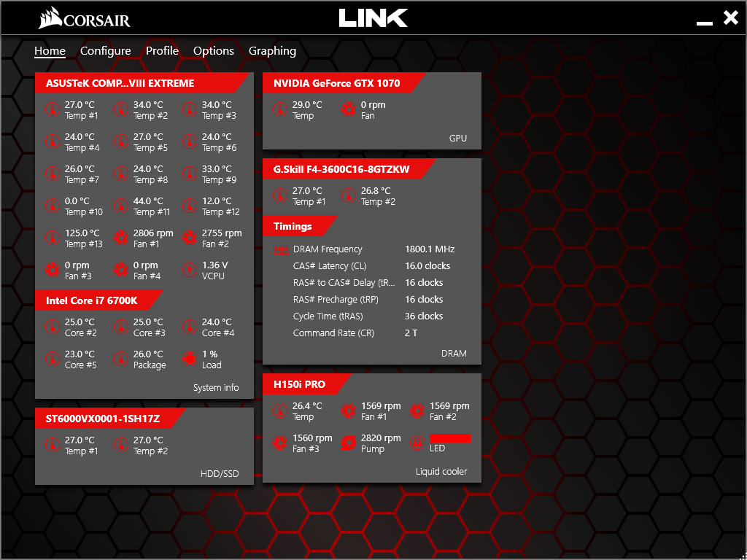Click the thermometer icon for motherboard Temp #1
The image size is (747, 560).
point(53,110)
